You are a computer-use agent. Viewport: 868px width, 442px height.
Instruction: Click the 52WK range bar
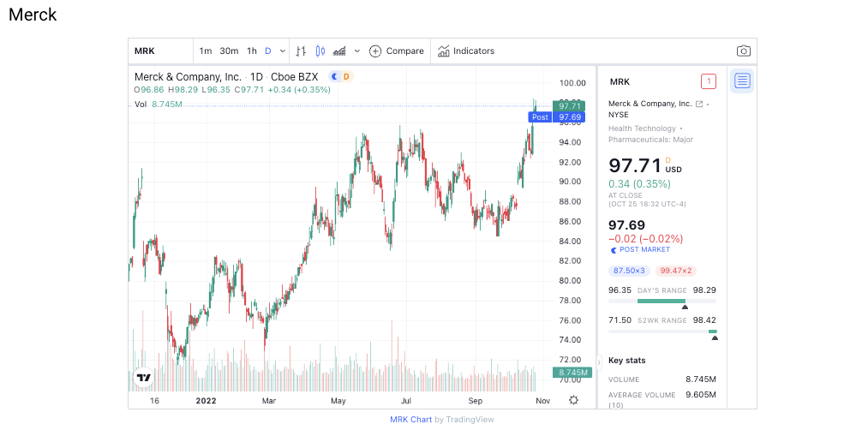(x=662, y=331)
